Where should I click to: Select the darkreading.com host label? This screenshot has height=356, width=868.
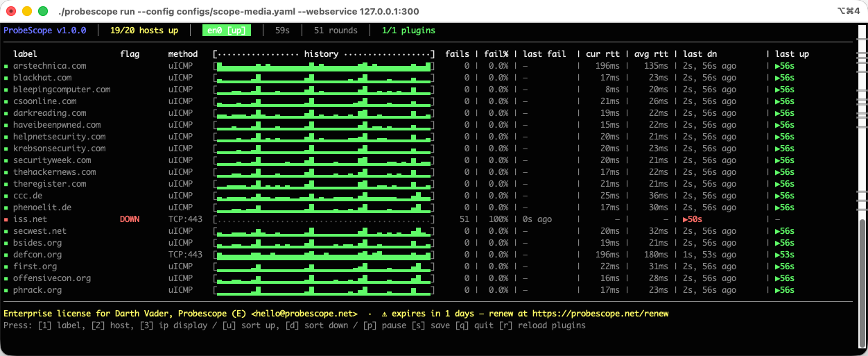click(50, 113)
